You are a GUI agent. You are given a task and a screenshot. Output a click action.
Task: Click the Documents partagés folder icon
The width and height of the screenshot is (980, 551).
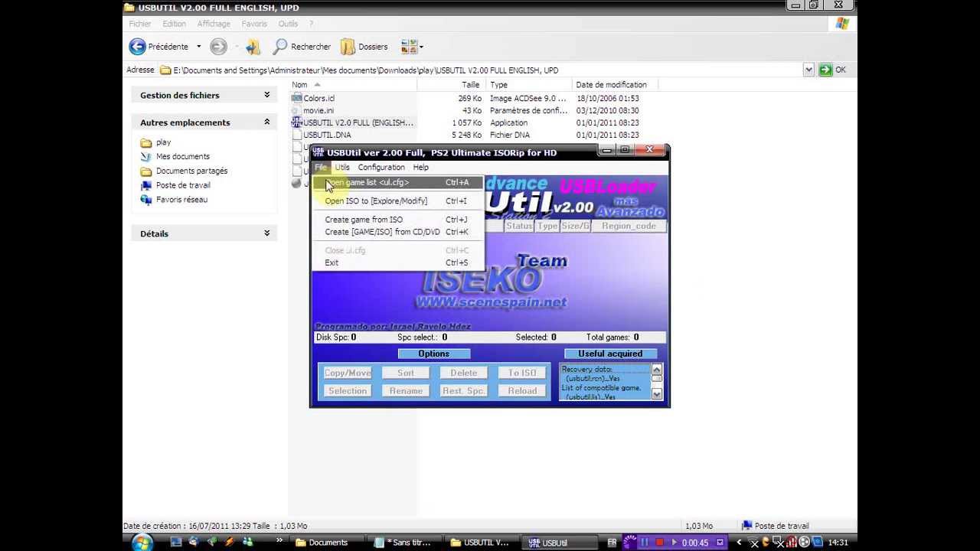coord(146,171)
